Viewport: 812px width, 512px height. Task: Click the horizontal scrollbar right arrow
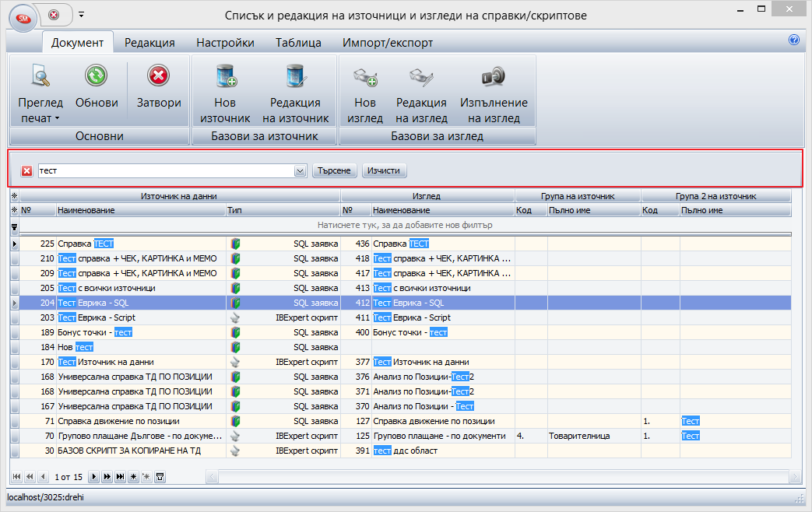pyautogui.click(x=796, y=477)
